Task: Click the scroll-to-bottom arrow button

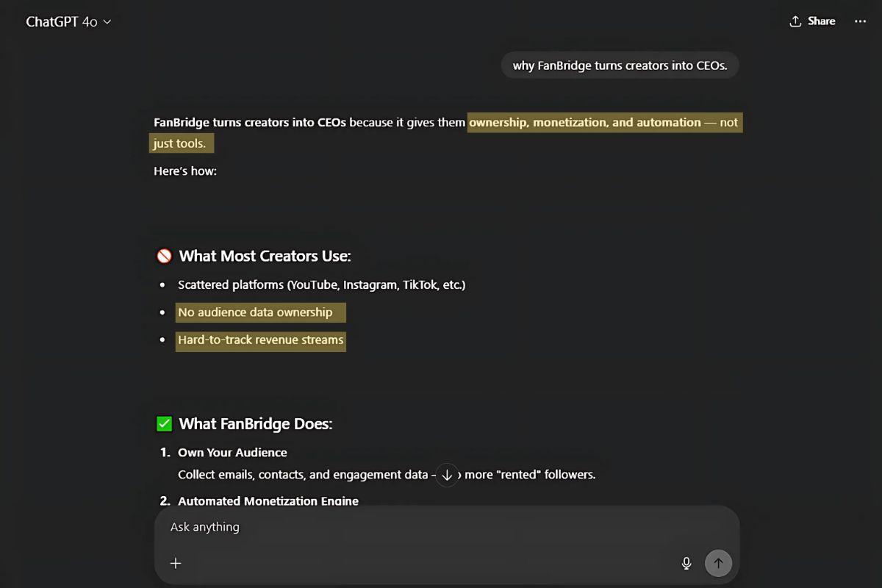Action: [x=447, y=475]
